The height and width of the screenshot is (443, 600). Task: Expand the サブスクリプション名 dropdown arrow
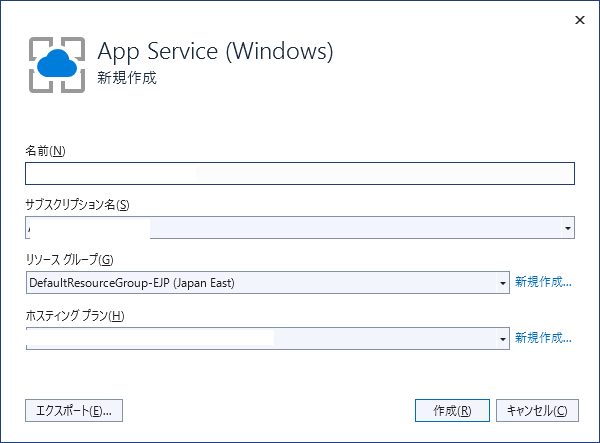(568, 228)
